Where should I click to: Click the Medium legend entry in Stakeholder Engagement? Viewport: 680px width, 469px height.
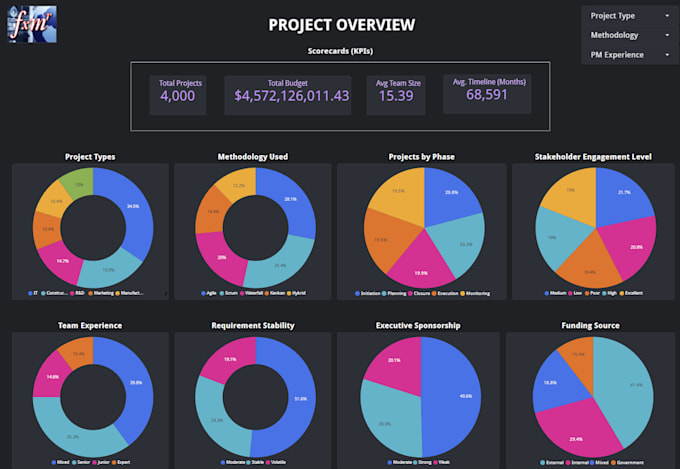click(556, 293)
